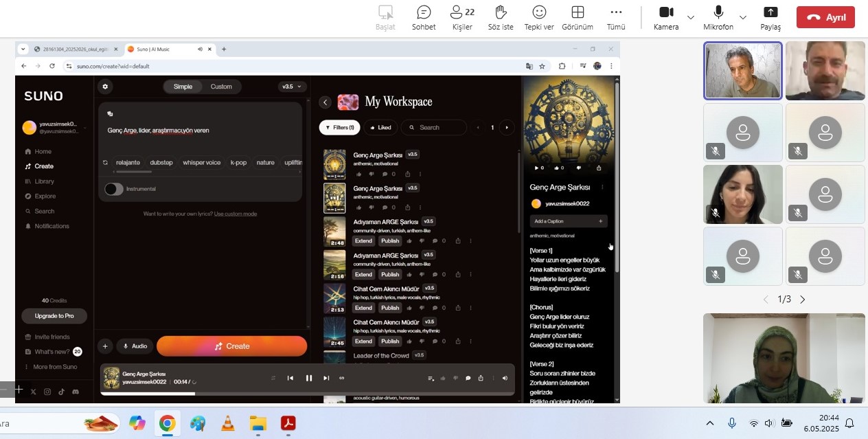This screenshot has width=868, height=439.
Task: Click the orange Create button
Action: 231,346
